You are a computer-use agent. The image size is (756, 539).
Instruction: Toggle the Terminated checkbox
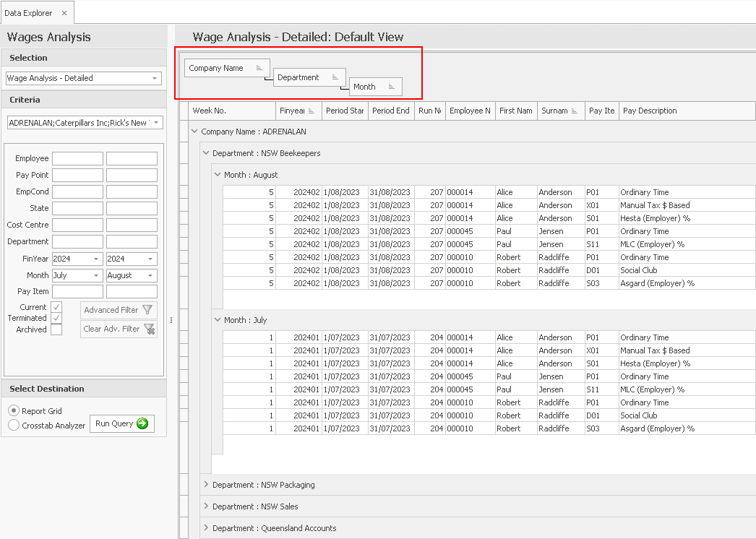click(56, 319)
